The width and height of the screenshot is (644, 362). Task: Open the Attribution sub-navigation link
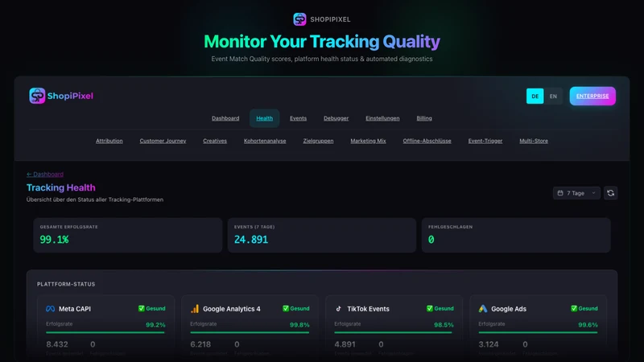pos(109,141)
